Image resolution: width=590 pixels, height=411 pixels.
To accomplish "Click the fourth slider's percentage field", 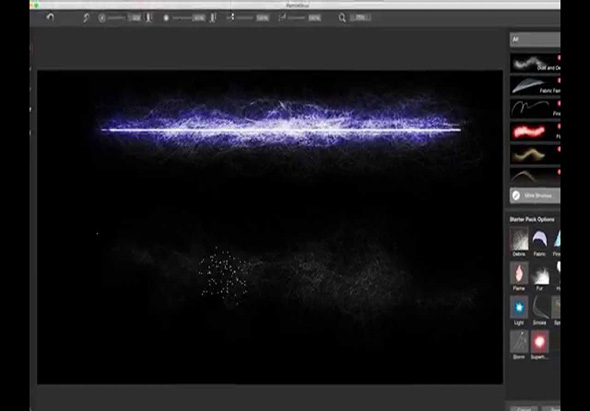I will 315,18.
